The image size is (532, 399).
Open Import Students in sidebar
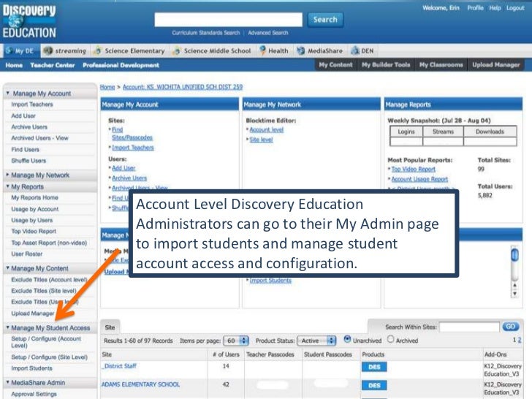click(32, 368)
